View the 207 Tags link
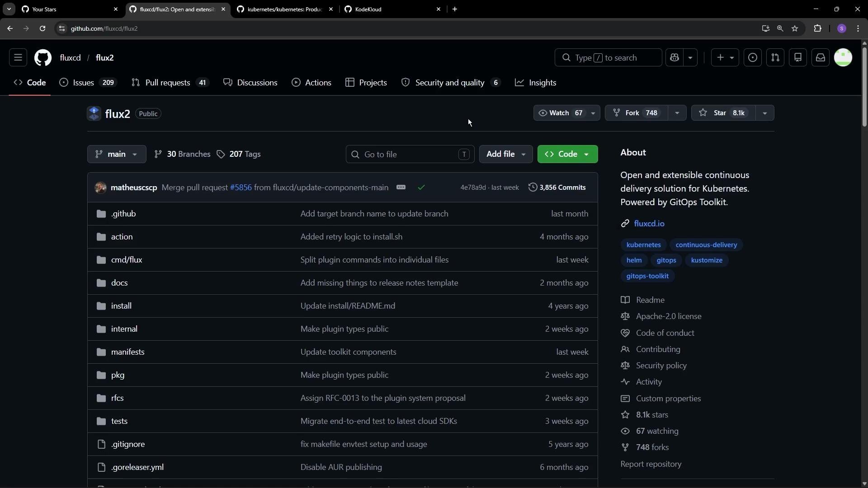The image size is (868, 488). tap(239, 154)
